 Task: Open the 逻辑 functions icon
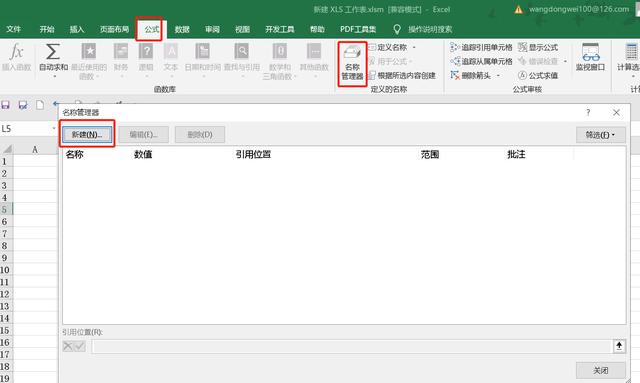(146, 52)
